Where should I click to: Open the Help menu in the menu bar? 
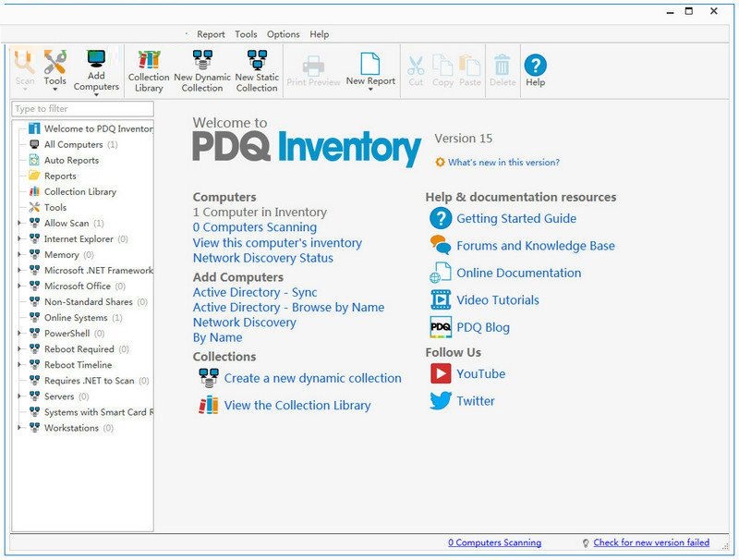pos(319,34)
